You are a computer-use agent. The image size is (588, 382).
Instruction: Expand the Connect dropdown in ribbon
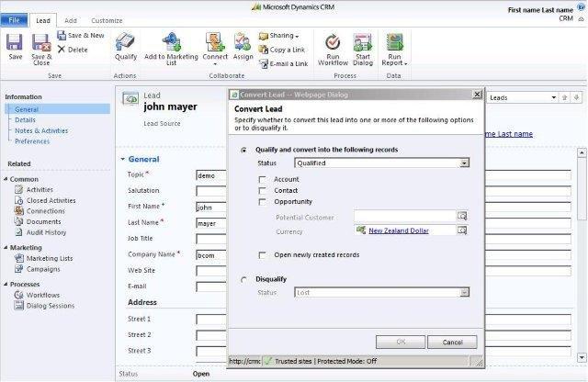pyautogui.click(x=216, y=62)
